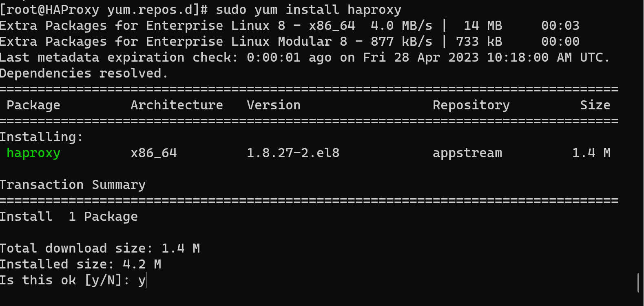
Task: Click the 'sudo yum install haproxy' command
Action: (x=308, y=9)
